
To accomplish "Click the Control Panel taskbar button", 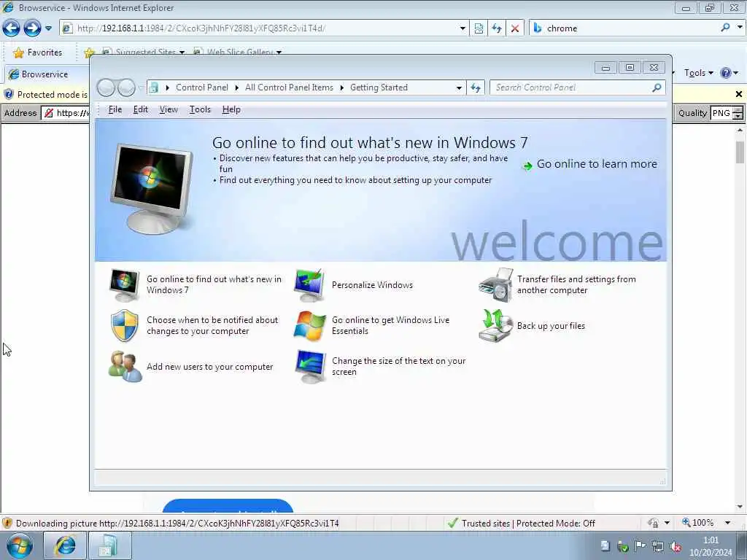I will 109,545.
